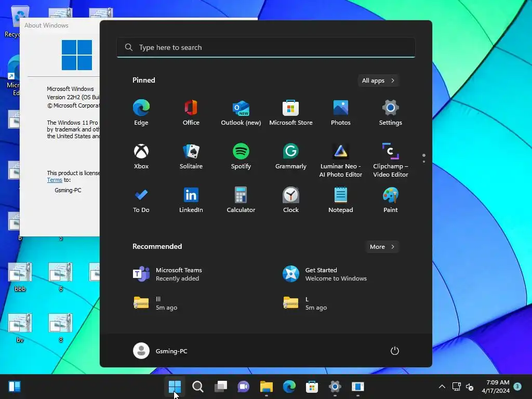Open Solitaire game
This screenshot has height=399, width=532.
click(x=191, y=156)
